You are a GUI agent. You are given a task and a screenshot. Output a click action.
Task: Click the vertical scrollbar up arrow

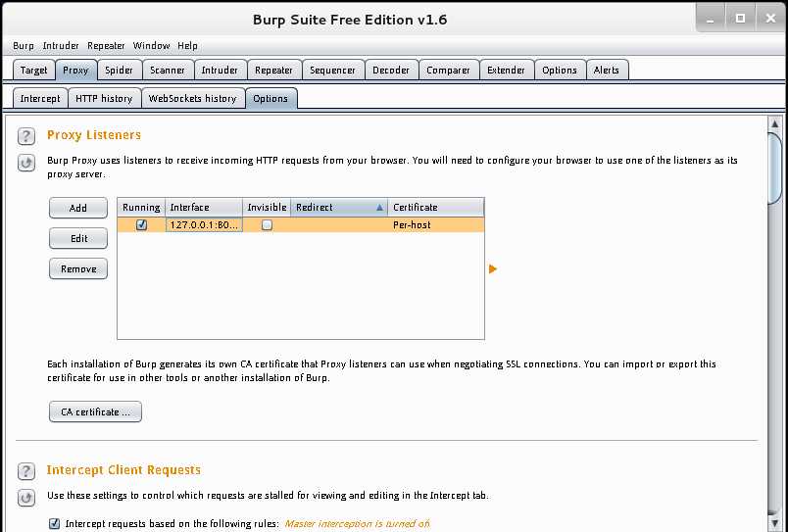tap(774, 123)
